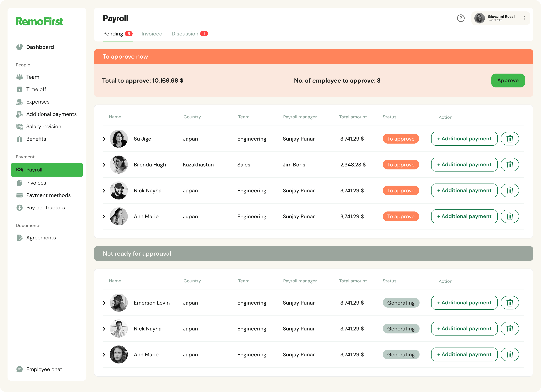Click the trash icon for Bilenda Hugh
541x392 pixels.
(x=509, y=165)
